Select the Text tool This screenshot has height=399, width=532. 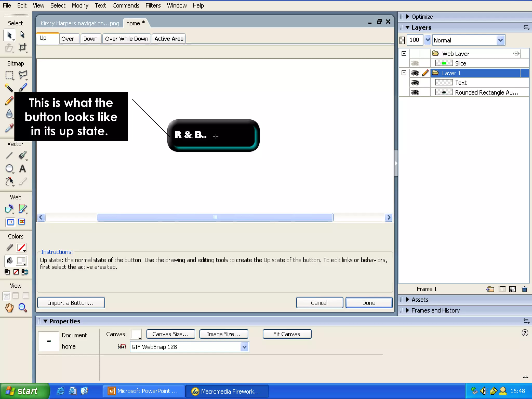coord(23,169)
